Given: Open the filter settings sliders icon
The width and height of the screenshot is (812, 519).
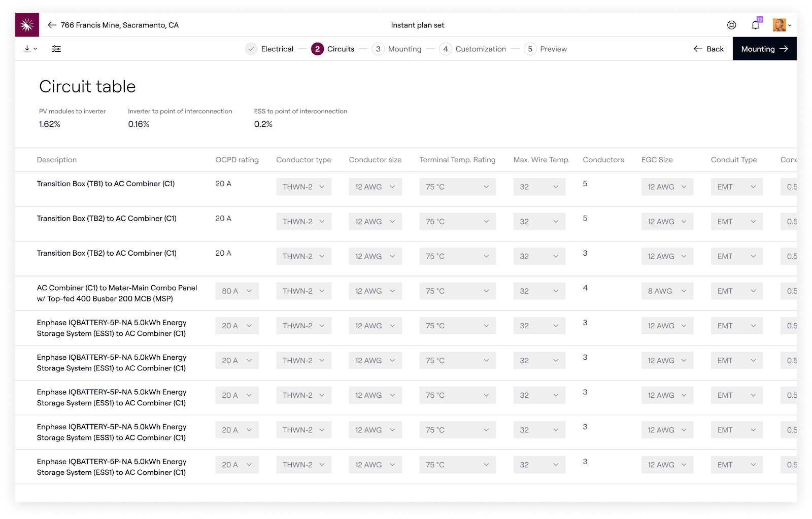Looking at the screenshot, I should click(x=56, y=49).
